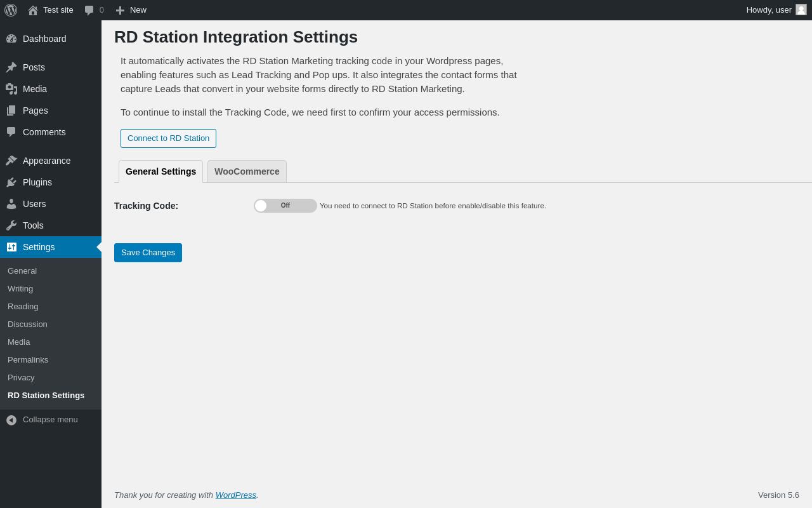Viewport: 812px width, 508px height.
Task: Open the user avatar in top right
Action: pos(801,10)
